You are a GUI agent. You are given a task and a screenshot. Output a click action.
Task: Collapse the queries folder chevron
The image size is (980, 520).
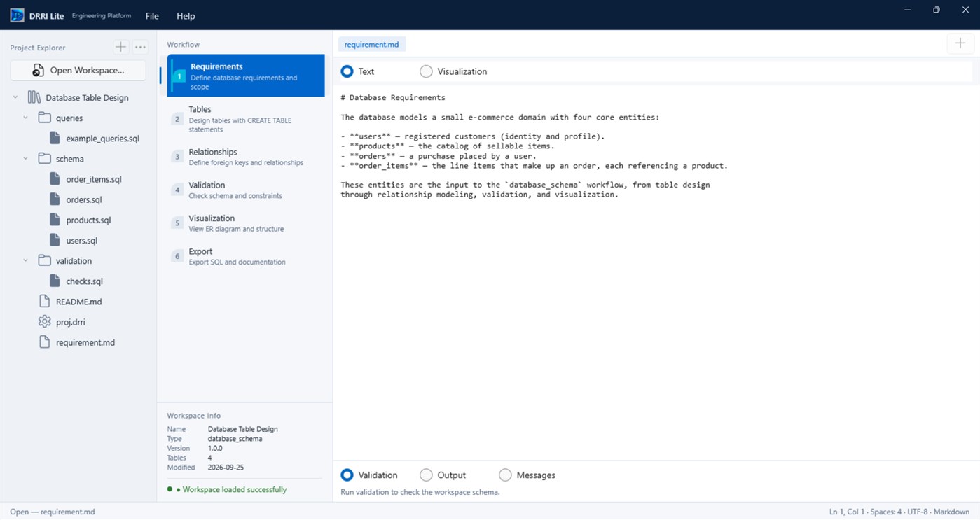[26, 118]
